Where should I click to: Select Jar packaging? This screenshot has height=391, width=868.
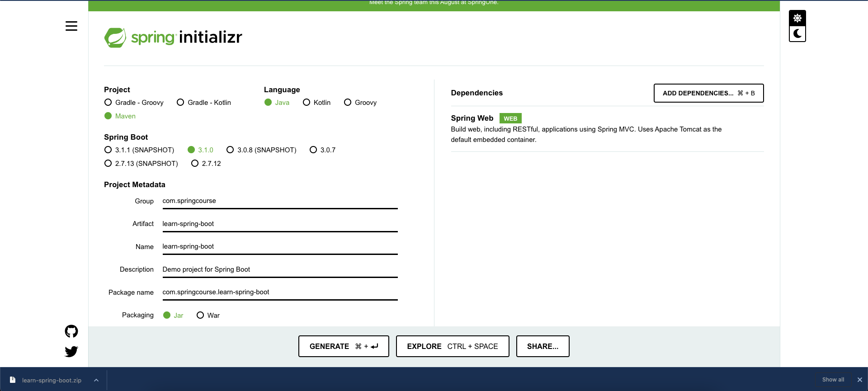click(x=173, y=316)
